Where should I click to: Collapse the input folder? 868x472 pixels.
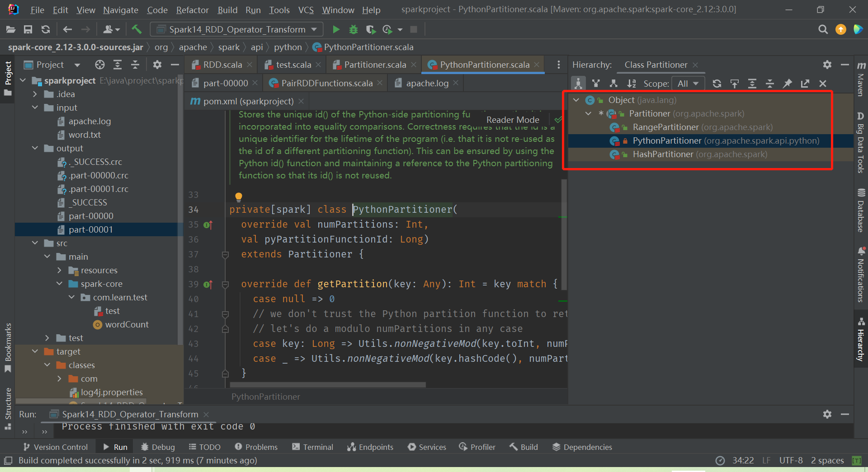(x=35, y=107)
